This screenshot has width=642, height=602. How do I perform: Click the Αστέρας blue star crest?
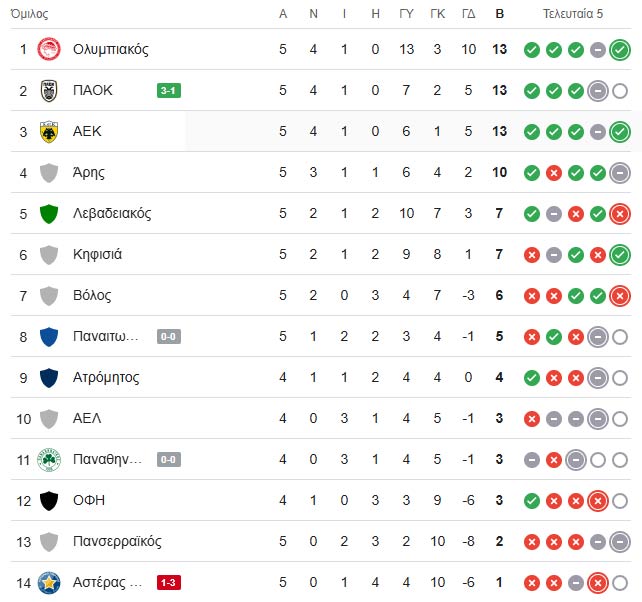coord(48,582)
